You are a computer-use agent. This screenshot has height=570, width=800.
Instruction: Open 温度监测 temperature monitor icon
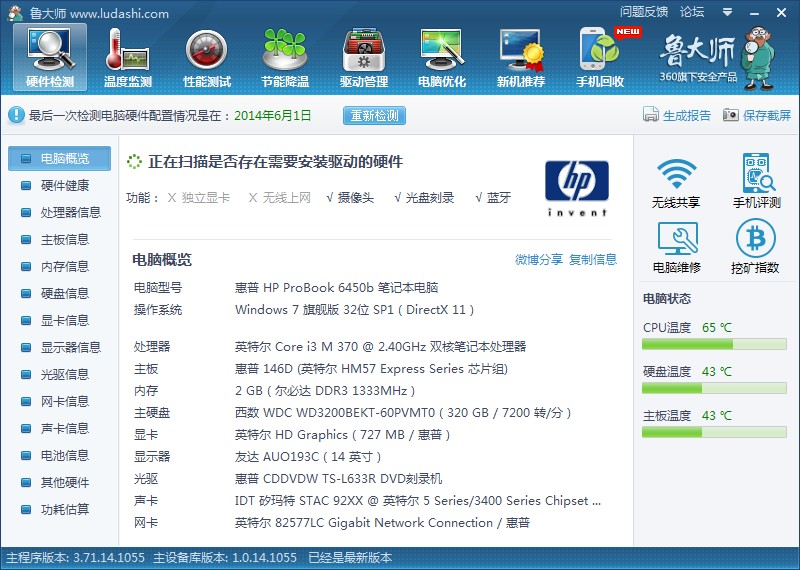pyautogui.click(x=128, y=58)
